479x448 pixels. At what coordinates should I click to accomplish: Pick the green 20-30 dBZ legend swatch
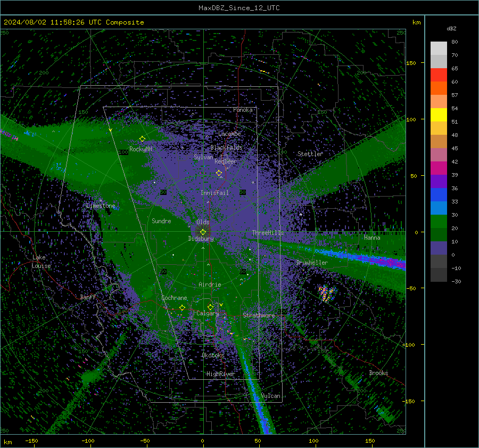point(439,221)
